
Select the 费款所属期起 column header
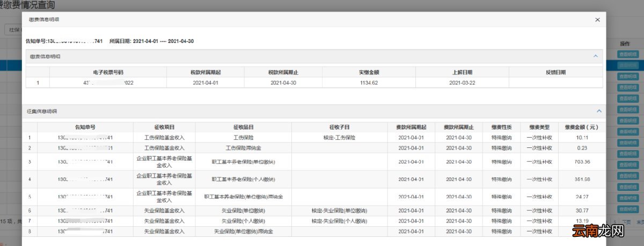(x=412, y=127)
